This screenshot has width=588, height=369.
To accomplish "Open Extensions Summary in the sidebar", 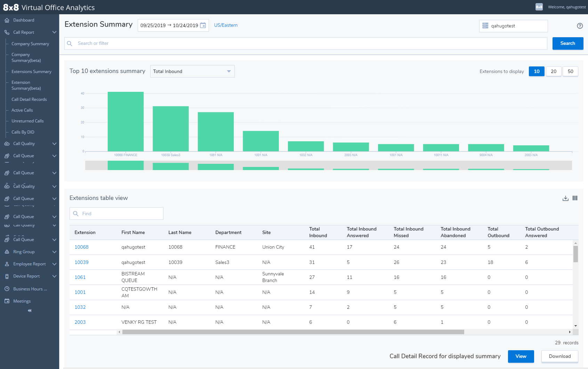I will [x=31, y=71].
